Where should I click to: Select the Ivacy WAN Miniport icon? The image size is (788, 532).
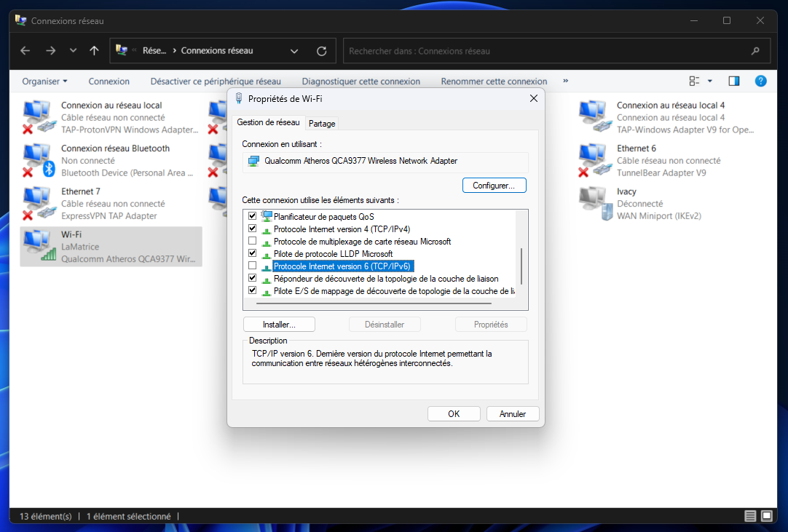[594, 204]
